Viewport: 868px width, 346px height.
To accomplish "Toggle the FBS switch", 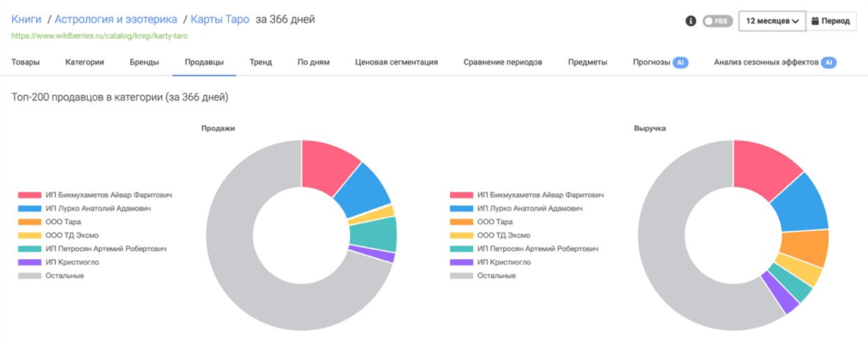I will 717,21.
